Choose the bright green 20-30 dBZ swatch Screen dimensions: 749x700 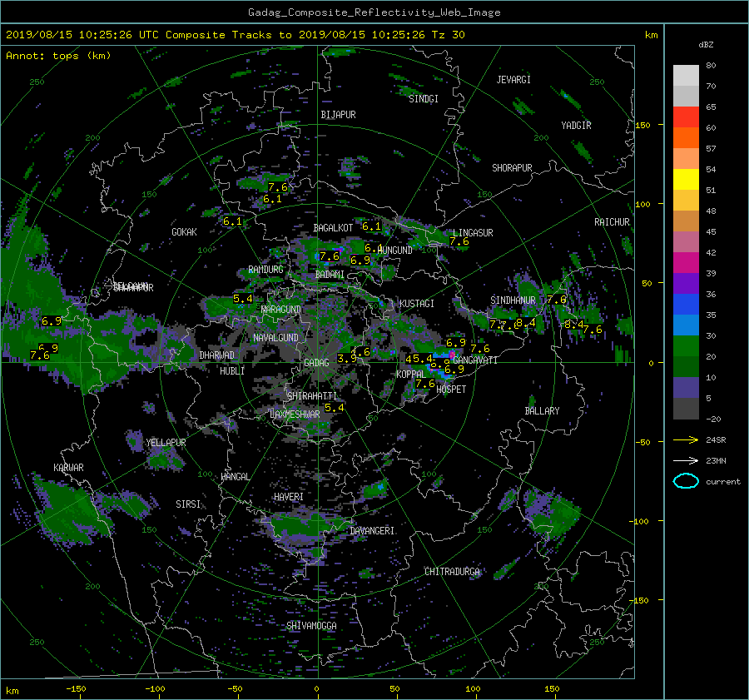686,346
